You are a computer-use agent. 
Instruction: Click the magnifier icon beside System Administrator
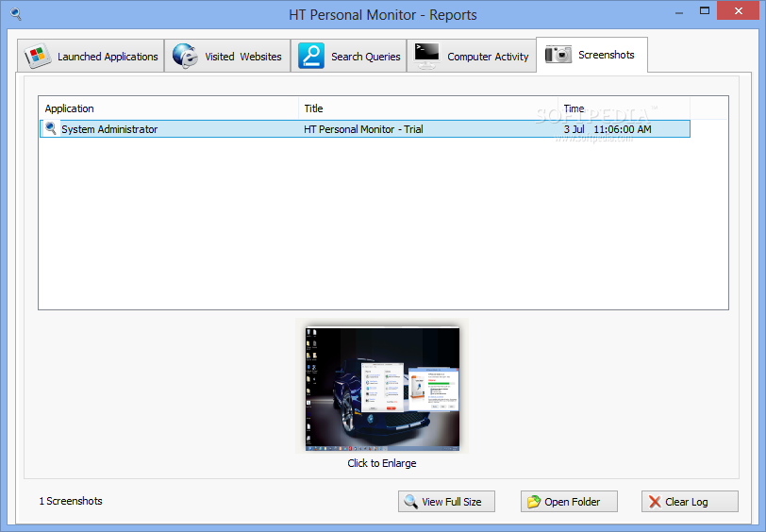[x=51, y=128]
